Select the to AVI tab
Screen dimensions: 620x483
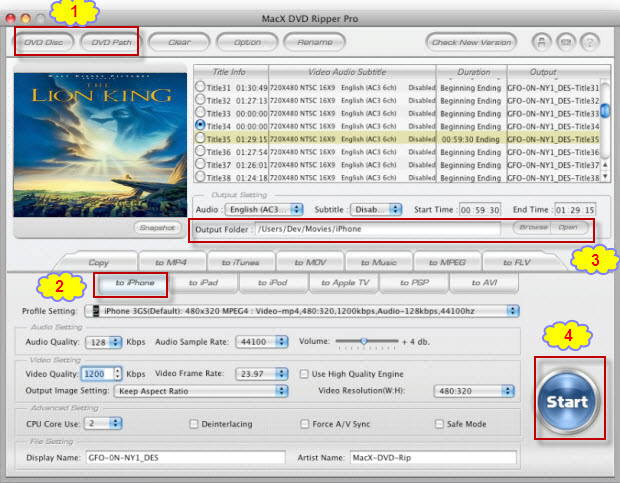(484, 283)
